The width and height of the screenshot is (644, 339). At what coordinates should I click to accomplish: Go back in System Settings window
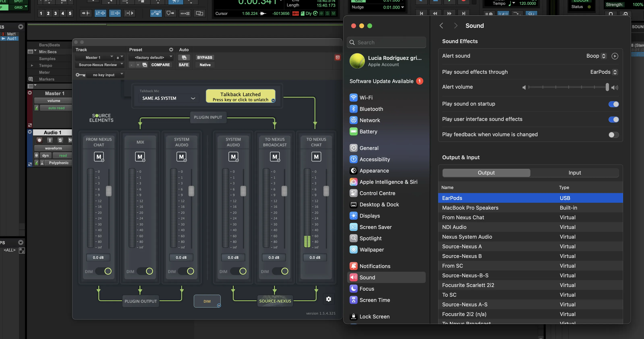(x=441, y=26)
